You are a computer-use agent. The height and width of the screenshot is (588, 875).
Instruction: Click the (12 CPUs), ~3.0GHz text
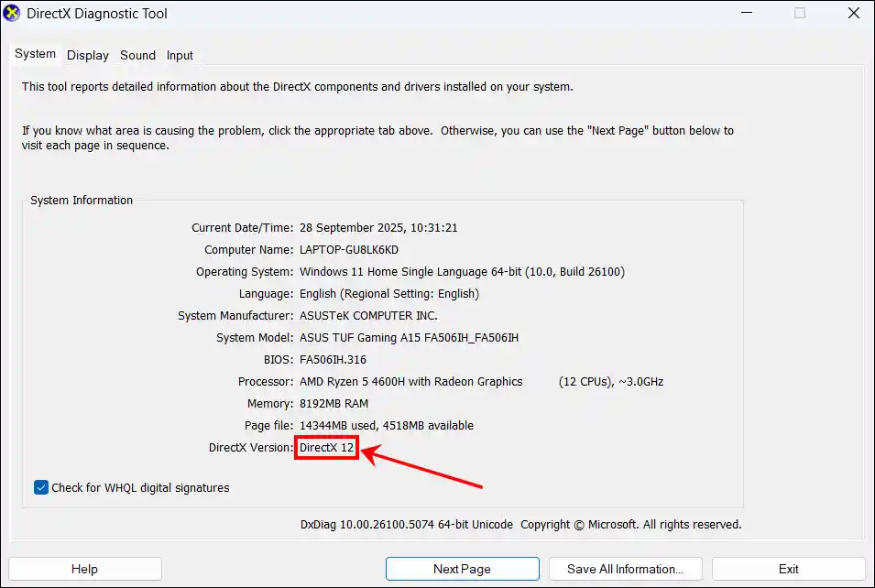[611, 382]
